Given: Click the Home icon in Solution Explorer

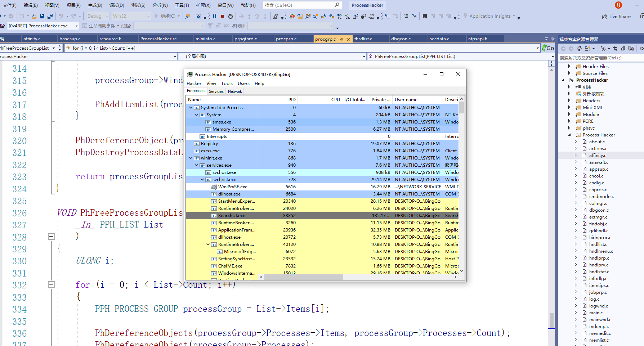Looking at the screenshot, I should coord(579,49).
